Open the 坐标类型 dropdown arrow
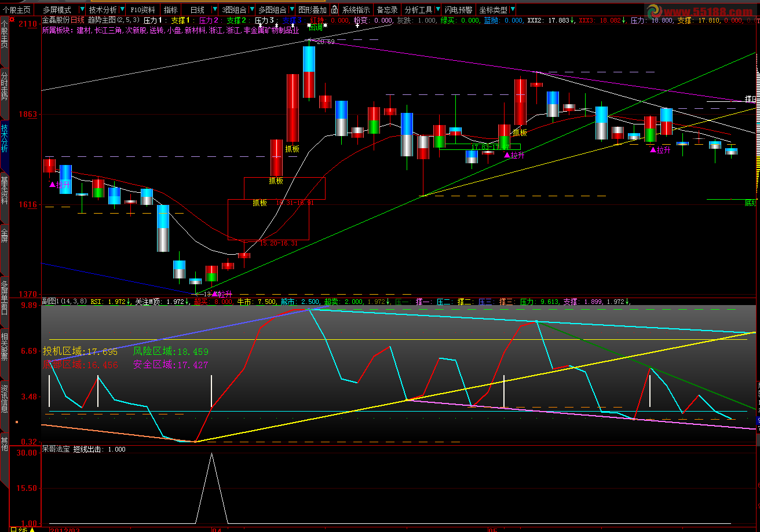Image resolution: width=760 pixels, height=532 pixels. tap(512, 10)
